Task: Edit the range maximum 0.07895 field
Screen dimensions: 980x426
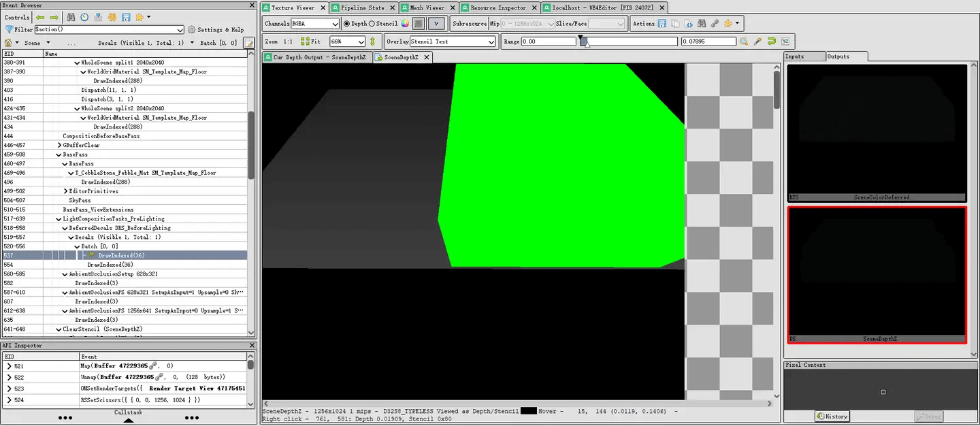Action: (708, 42)
